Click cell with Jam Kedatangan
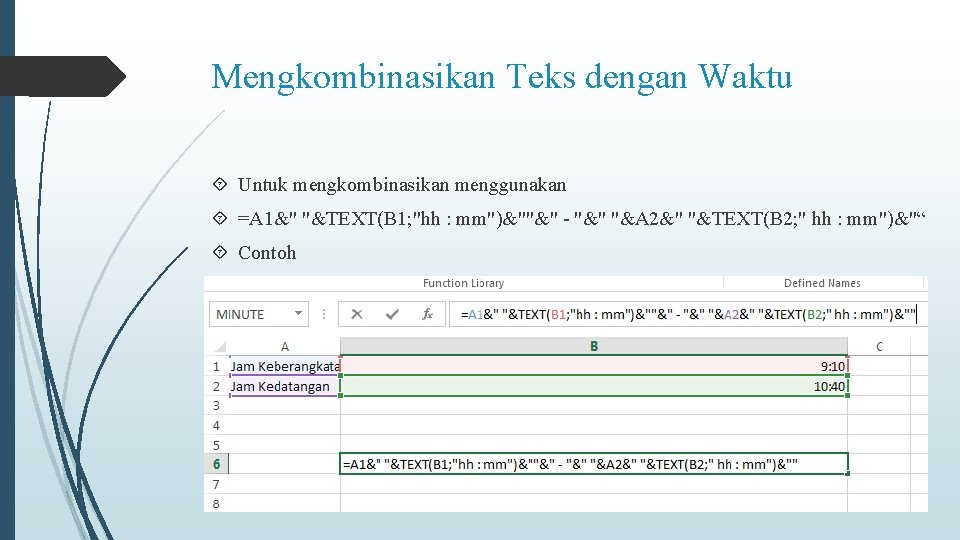The width and height of the screenshot is (960, 540). pyautogui.click(x=285, y=386)
